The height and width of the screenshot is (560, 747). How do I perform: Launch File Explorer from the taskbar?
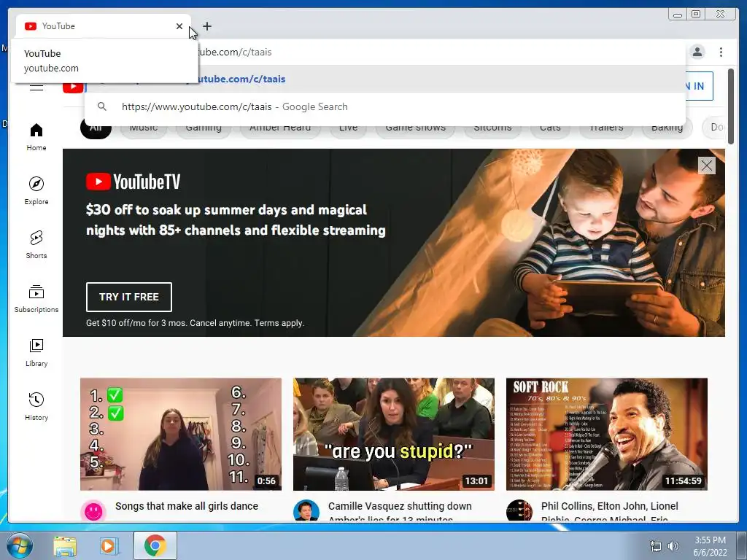(x=65, y=545)
